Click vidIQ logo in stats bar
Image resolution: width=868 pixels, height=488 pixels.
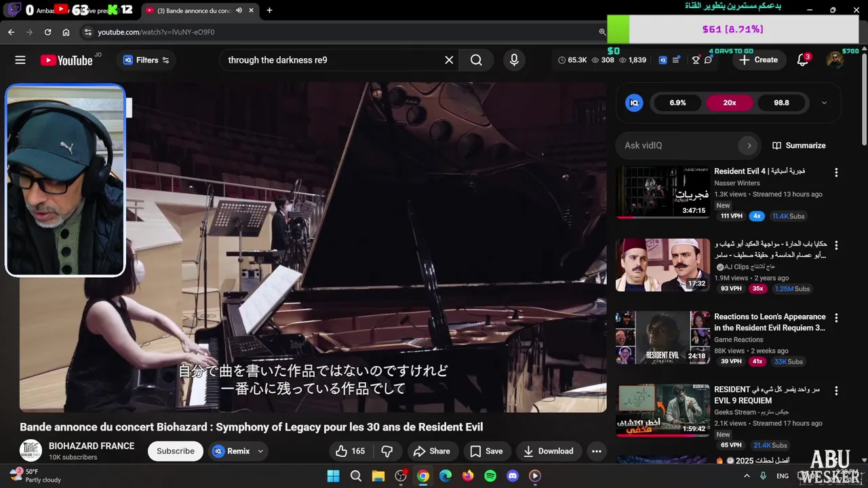[x=663, y=60]
